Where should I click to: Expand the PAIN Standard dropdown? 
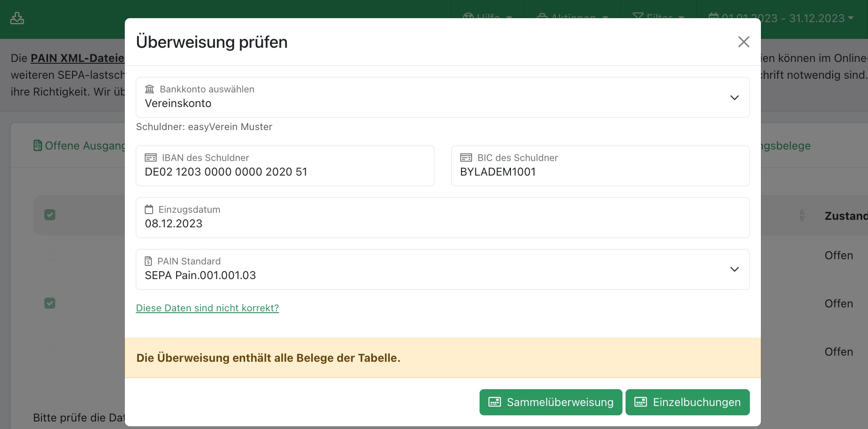coord(734,269)
